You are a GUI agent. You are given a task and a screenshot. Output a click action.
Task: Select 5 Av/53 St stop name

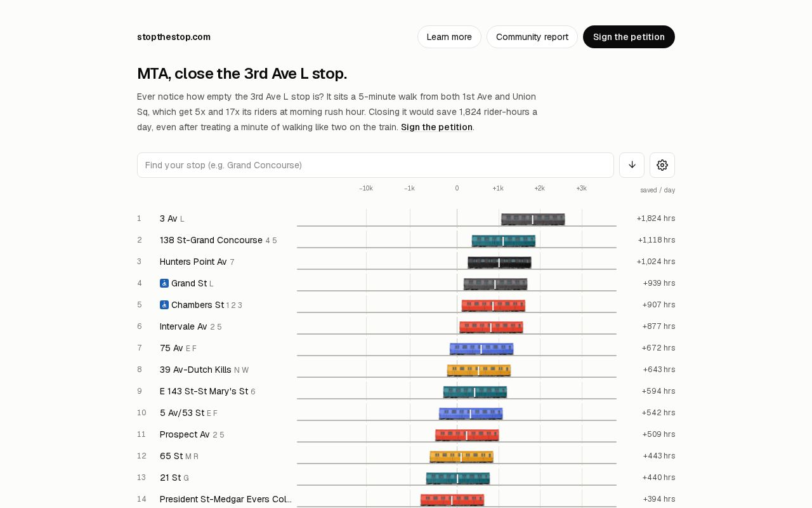tap(182, 413)
